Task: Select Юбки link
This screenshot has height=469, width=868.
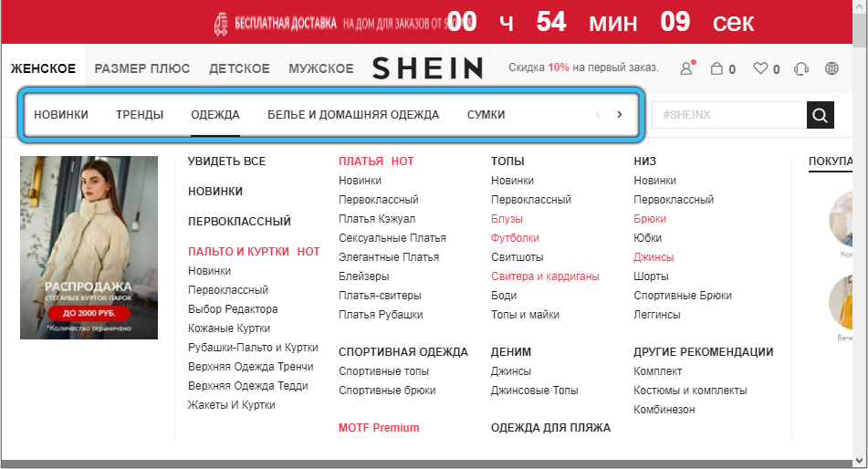Action: [x=648, y=238]
